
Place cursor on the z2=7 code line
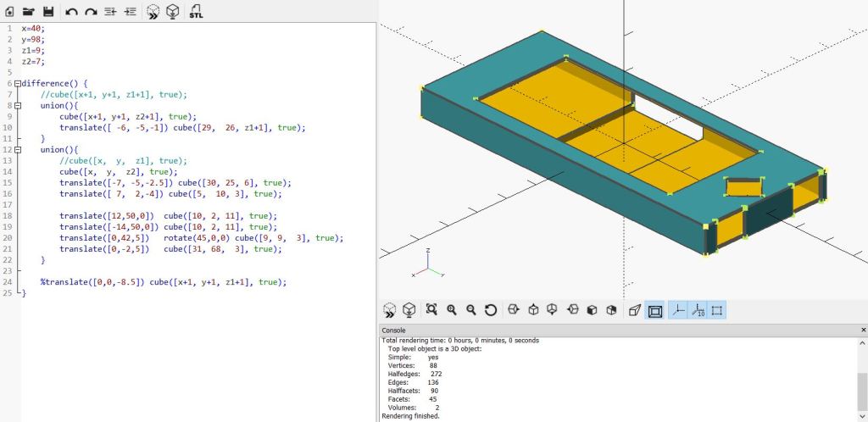pyautogui.click(x=34, y=62)
